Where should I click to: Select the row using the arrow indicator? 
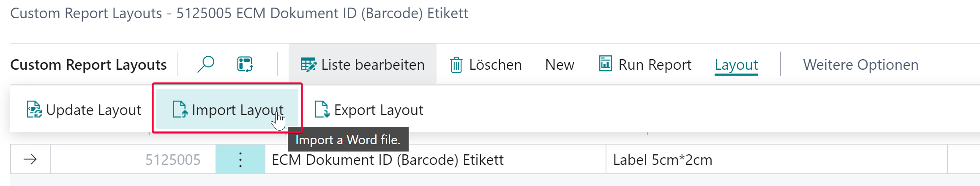point(30,159)
